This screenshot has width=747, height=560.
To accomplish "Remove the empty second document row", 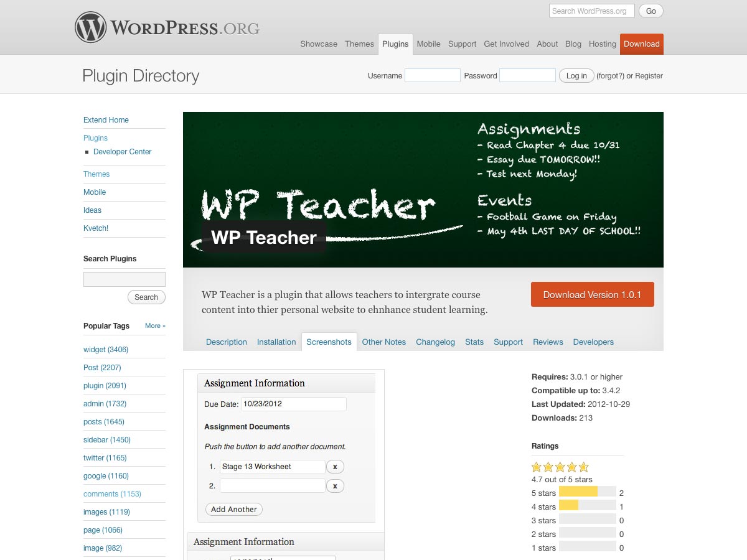I will (x=335, y=486).
